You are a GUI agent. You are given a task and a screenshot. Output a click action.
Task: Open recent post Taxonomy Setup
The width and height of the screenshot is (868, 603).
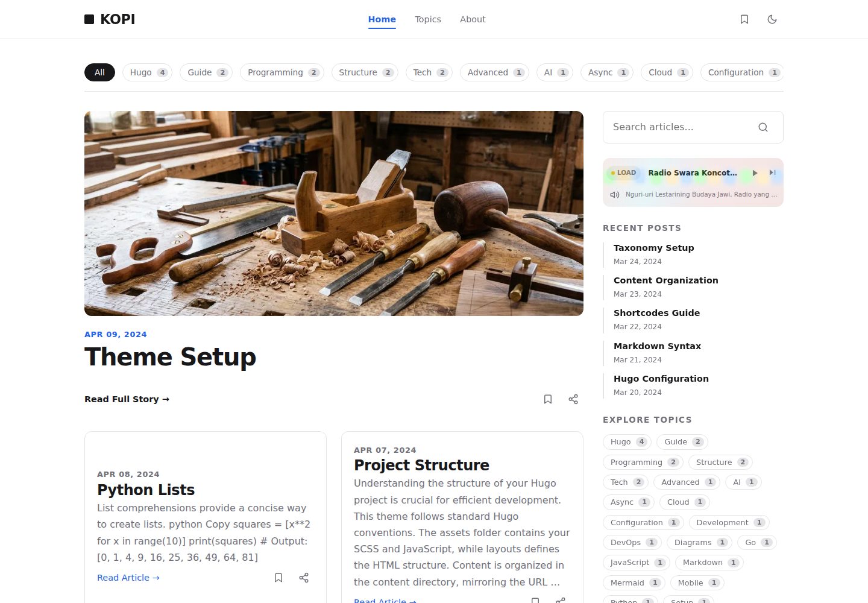653,248
